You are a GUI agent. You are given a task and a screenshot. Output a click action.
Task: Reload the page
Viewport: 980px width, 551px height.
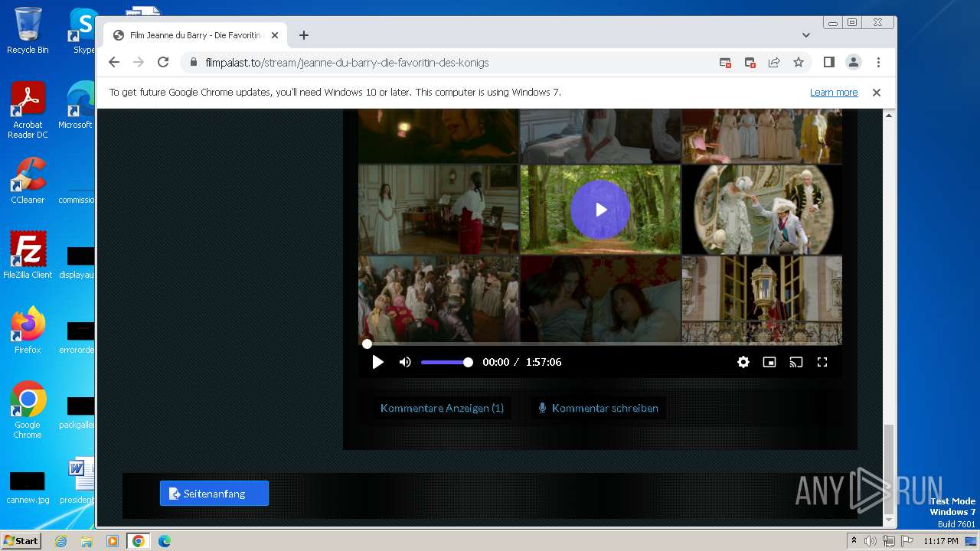pos(163,63)
